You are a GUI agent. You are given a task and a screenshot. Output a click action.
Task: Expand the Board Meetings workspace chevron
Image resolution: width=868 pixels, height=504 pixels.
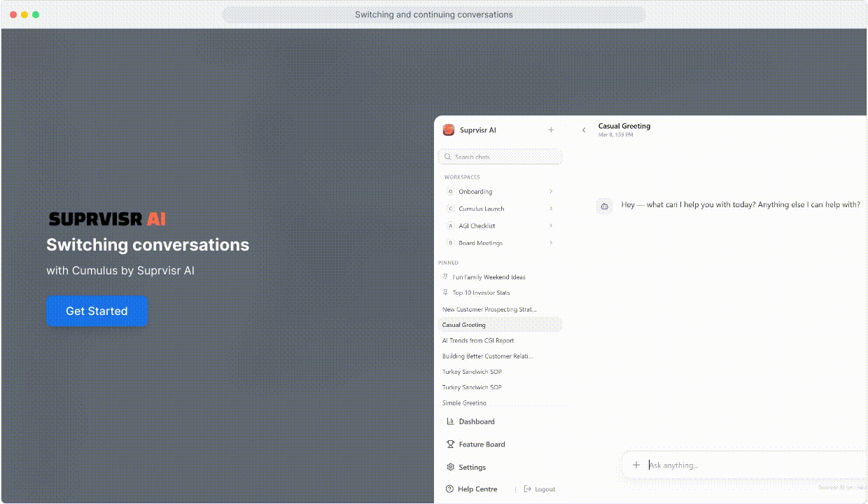(551, 243)
